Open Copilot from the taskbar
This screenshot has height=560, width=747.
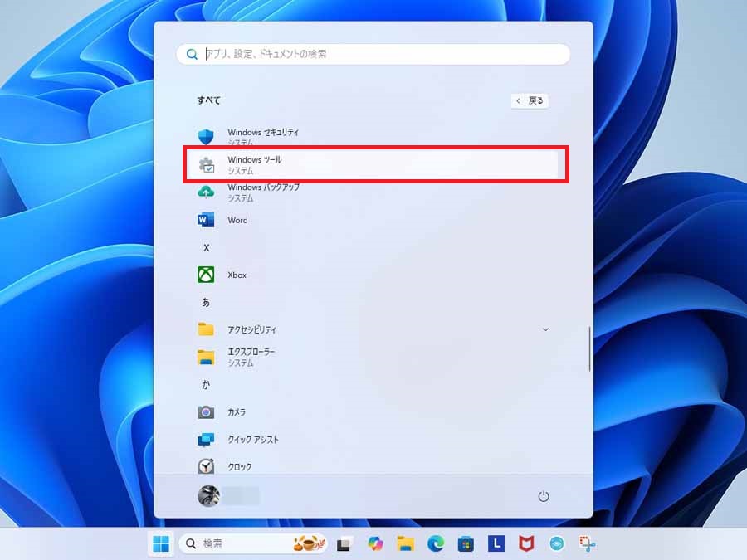[375, 543]
